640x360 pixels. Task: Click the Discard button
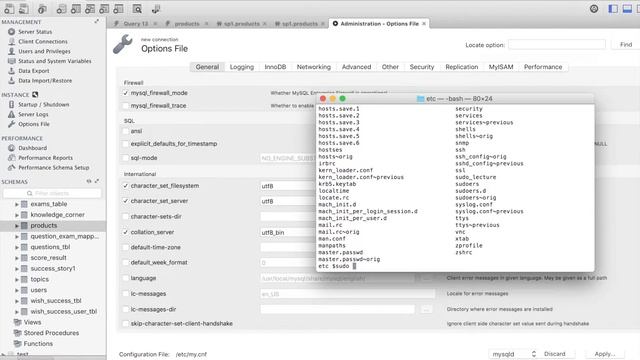tap(555, 354)
